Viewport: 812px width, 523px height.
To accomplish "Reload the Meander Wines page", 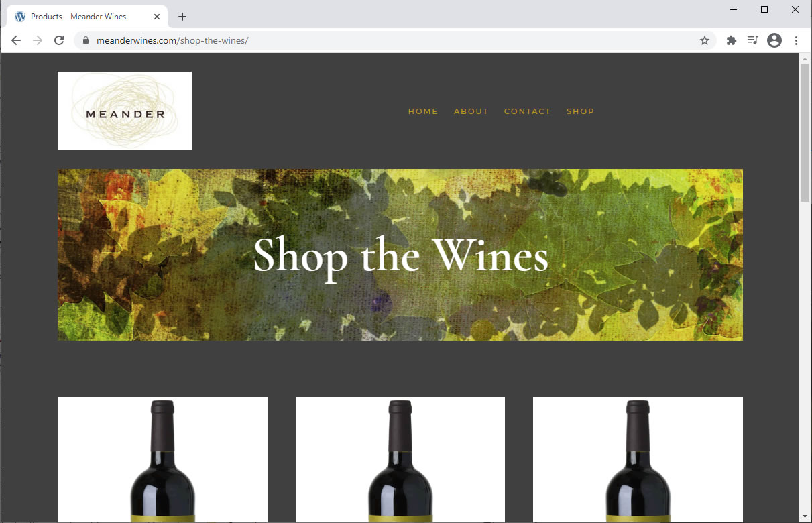I will click(59, 40).
